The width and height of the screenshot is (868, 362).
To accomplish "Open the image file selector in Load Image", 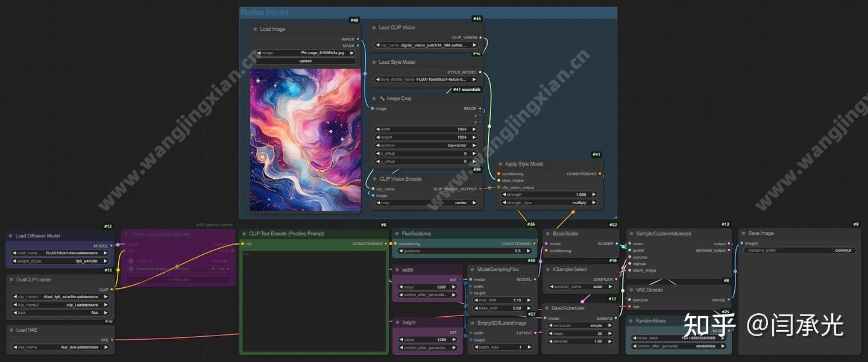I will [x=305, y=53].
